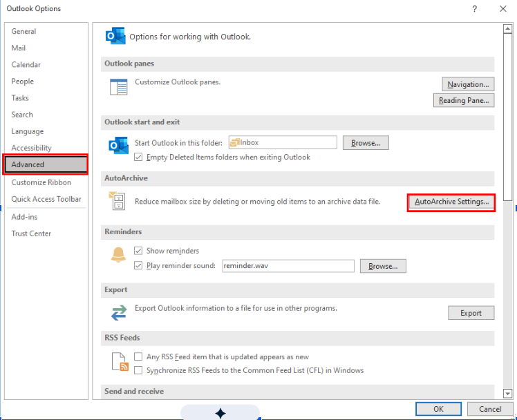Viewport: 517px width, 420px height.
Task: Click the 'RSS Feeds' section heading
Action: 122,338
